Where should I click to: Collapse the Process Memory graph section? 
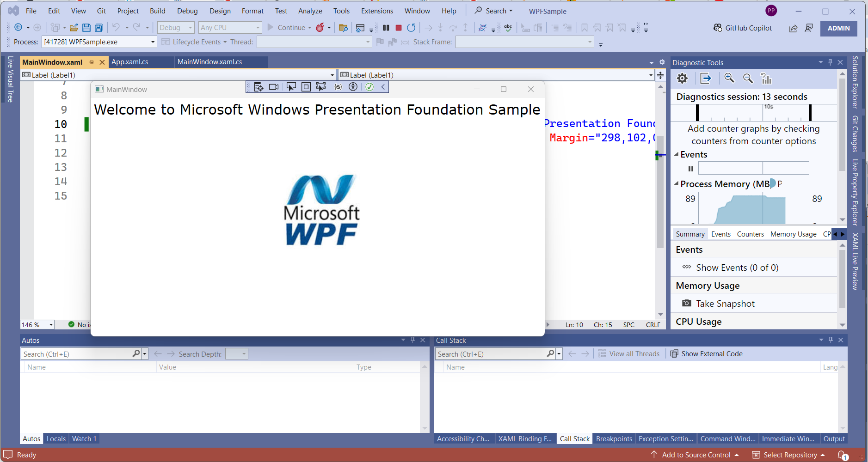pyautogui.click(x=677, y=184)
